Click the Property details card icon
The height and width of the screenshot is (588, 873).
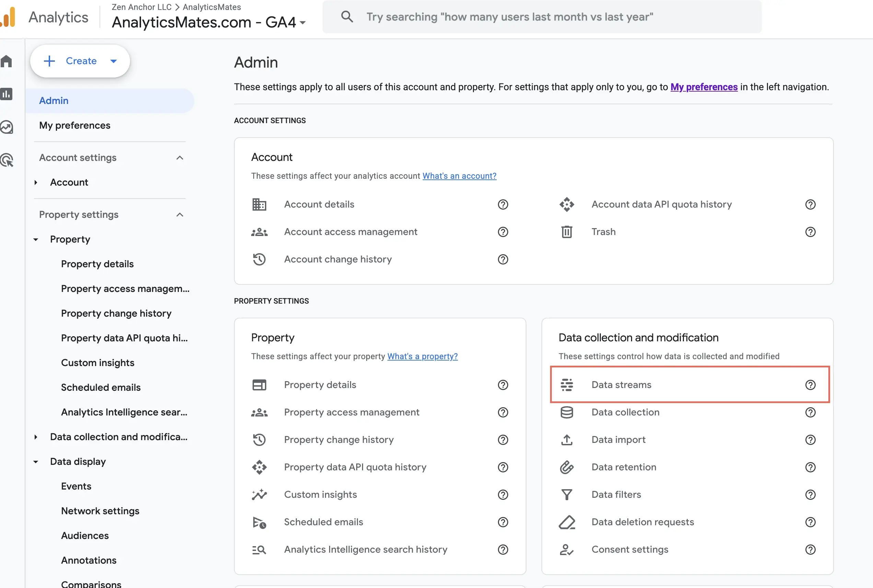point(259,385)
